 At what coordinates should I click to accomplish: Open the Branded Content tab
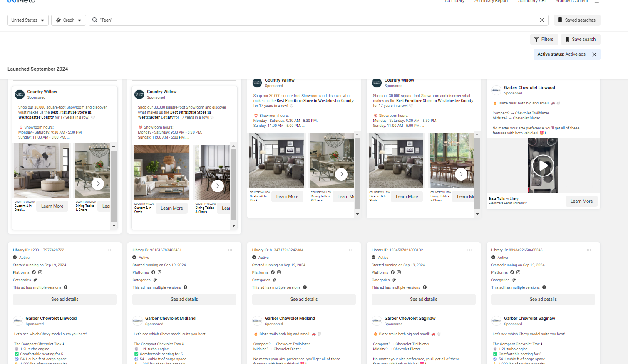pyautogui.click(x=571, y=1)
